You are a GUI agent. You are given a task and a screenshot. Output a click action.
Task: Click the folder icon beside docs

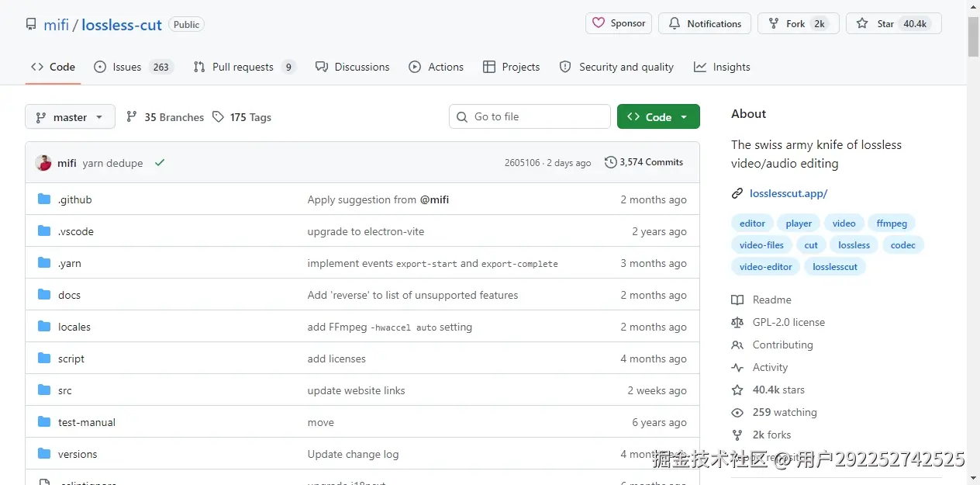[x=44, y=295]
